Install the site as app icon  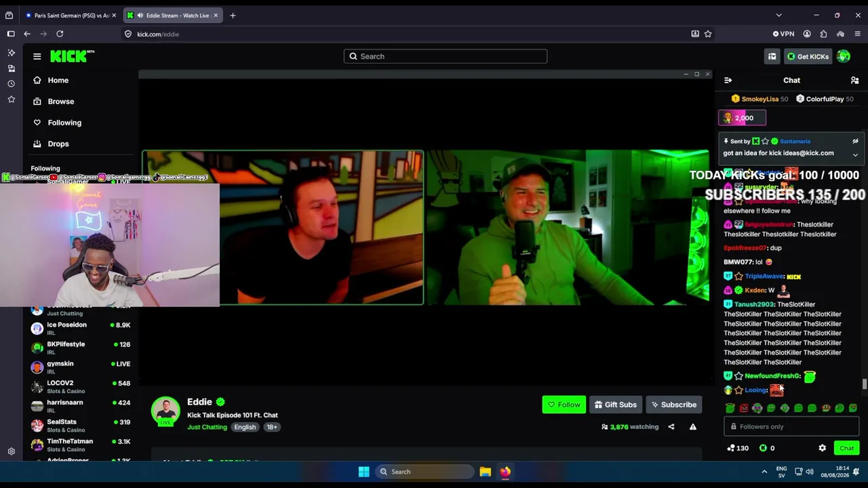[695, 34]
